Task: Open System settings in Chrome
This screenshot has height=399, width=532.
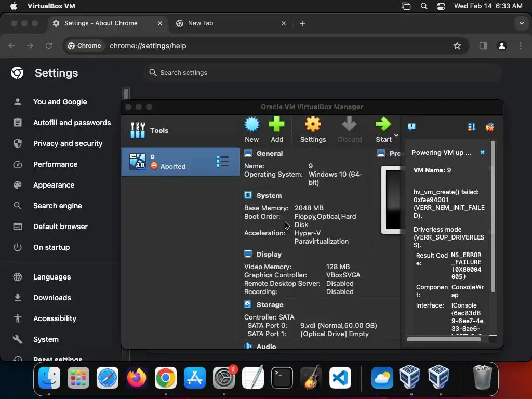Action: (46, 339)
